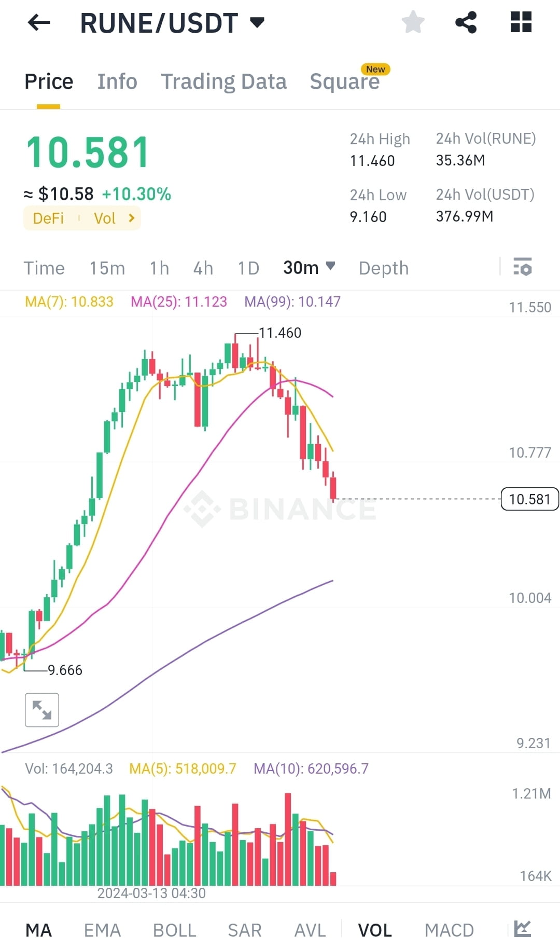This screenshot has height=948, width=560.
Task: Open the grid layout icon top right
Action: click(x=520, y=22)
